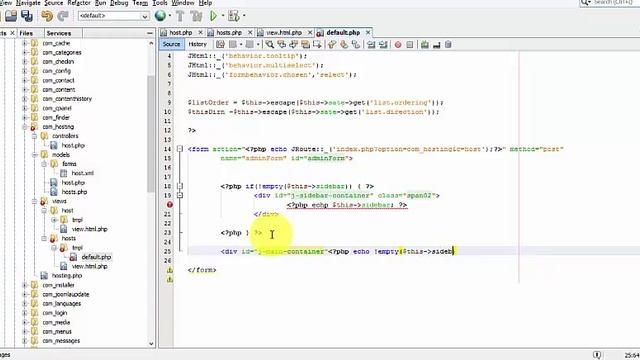This screenshot has width=640, height=360.
Task: Switch to the host.php editor tab
Action: [180, 32]
